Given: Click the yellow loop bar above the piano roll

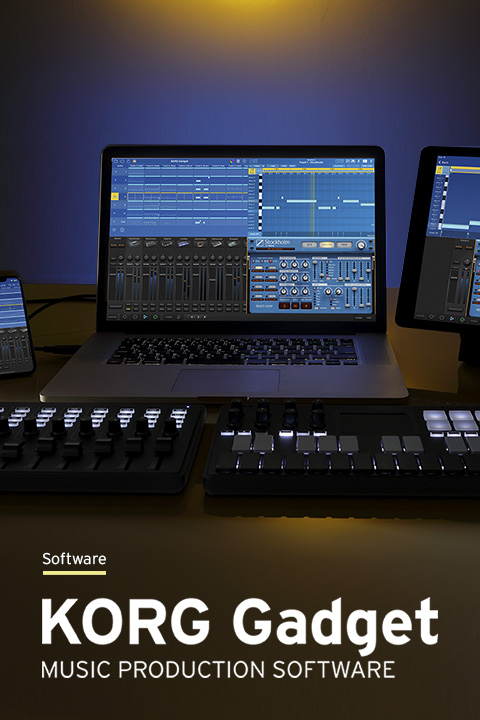Looking at the screenshot, I should 316,169.
